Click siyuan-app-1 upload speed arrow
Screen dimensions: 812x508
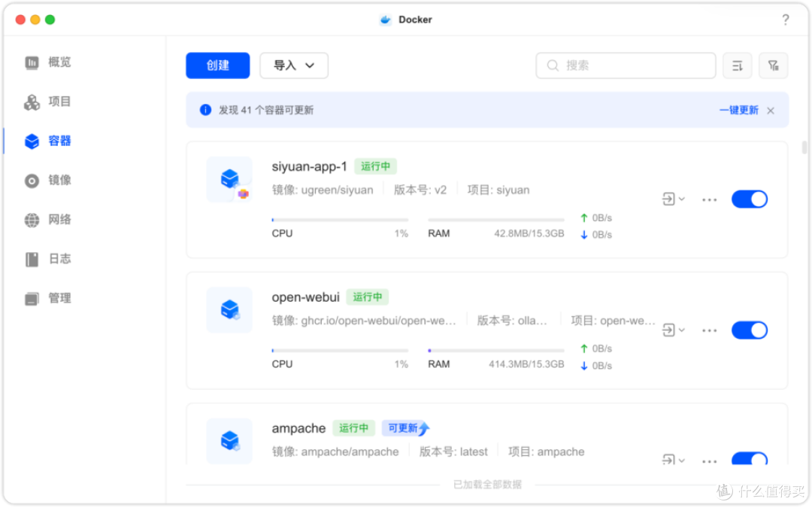(583, 217)
